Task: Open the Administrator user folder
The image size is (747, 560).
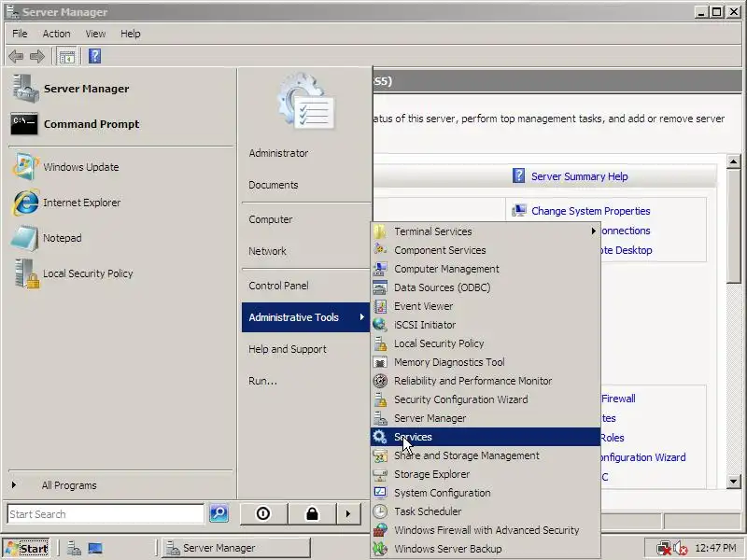Action: point(305,153)
